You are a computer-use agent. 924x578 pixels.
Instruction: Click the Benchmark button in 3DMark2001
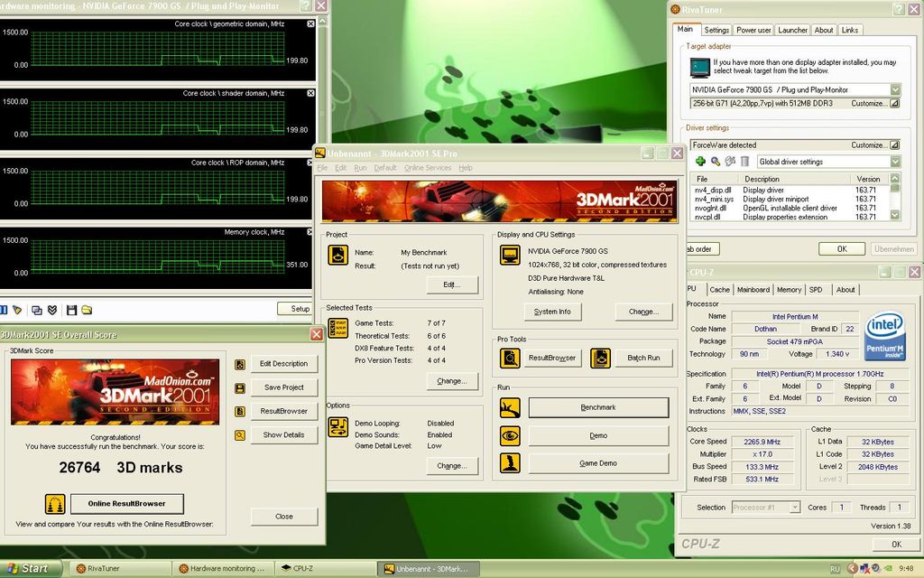tap(598, 407)
